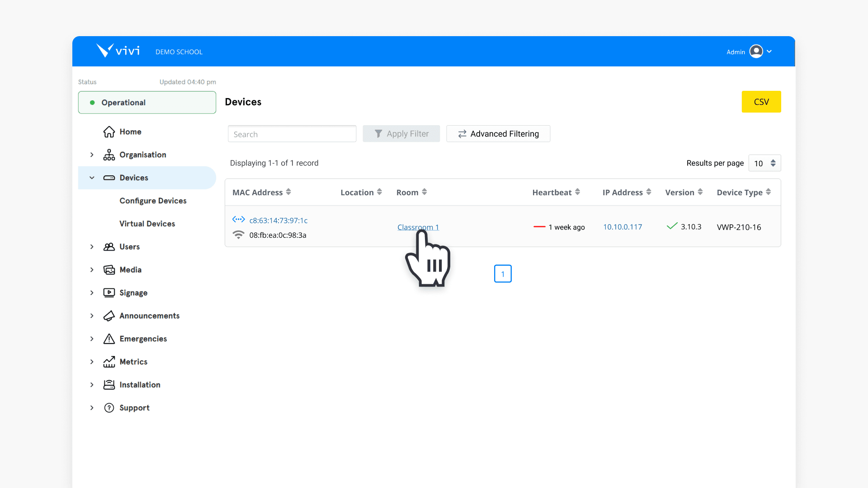This screenshot has width=868, height=488.
Task: Click the Users icon in the sidebar
Action: click(109, 247)
